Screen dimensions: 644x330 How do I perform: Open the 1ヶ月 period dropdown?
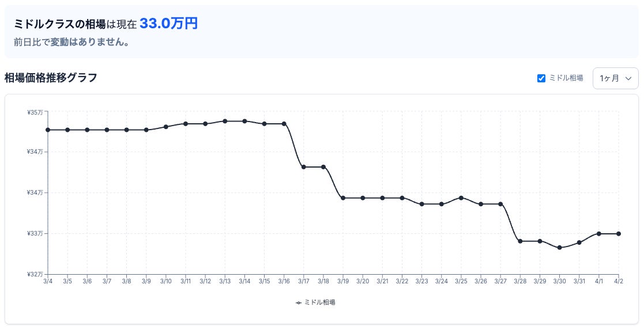pos(615,78)
